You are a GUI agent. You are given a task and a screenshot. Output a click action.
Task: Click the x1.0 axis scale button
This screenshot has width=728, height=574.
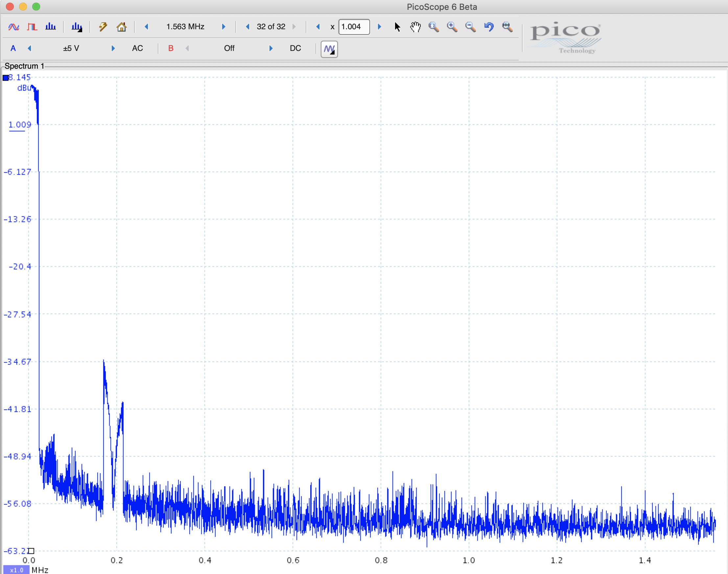click(x=16, y=570)
